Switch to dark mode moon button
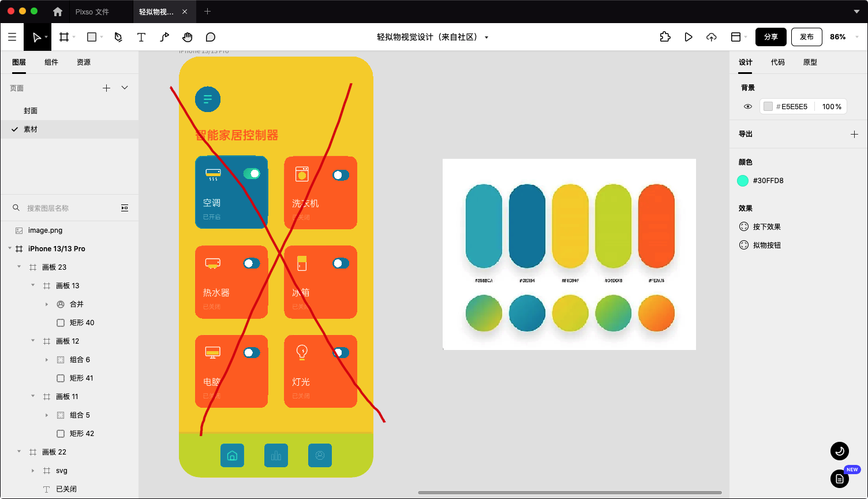The width and height of the screenshot is (868, 499). point(840,451)
